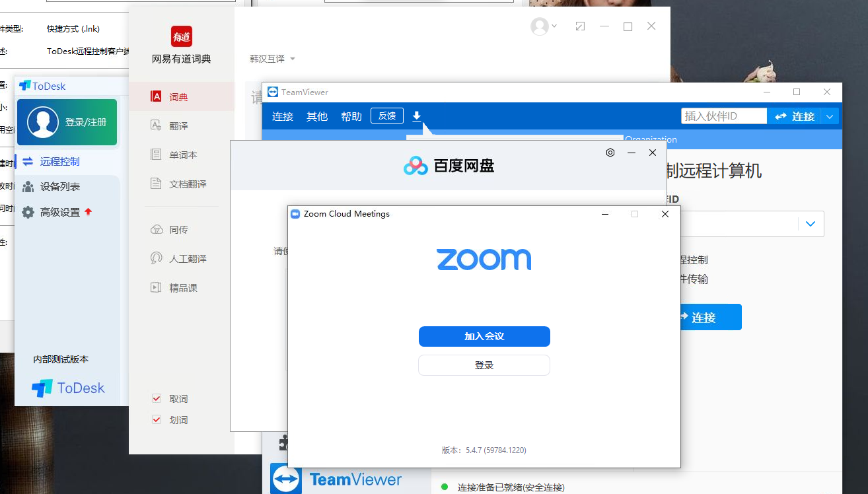Expand TeamViewer partner ID combo box arrow
The height and width of the screenshot is (494, 868).
coord(811,224)
